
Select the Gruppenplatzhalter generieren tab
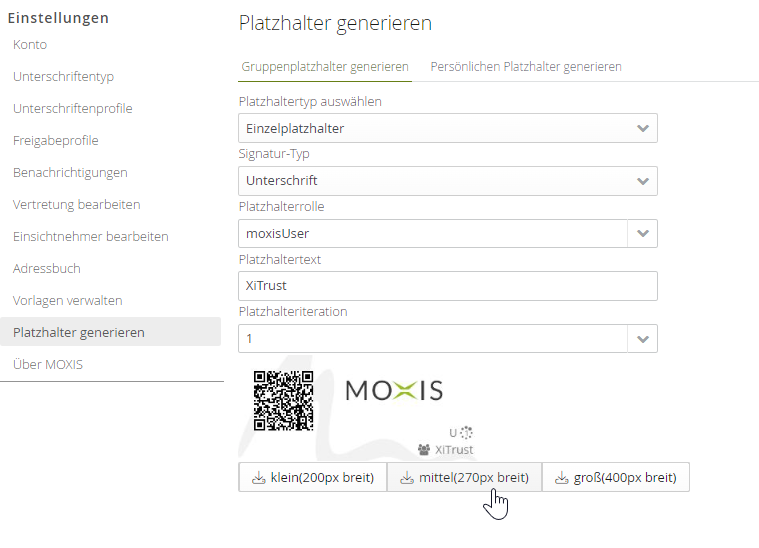[325, 67]
